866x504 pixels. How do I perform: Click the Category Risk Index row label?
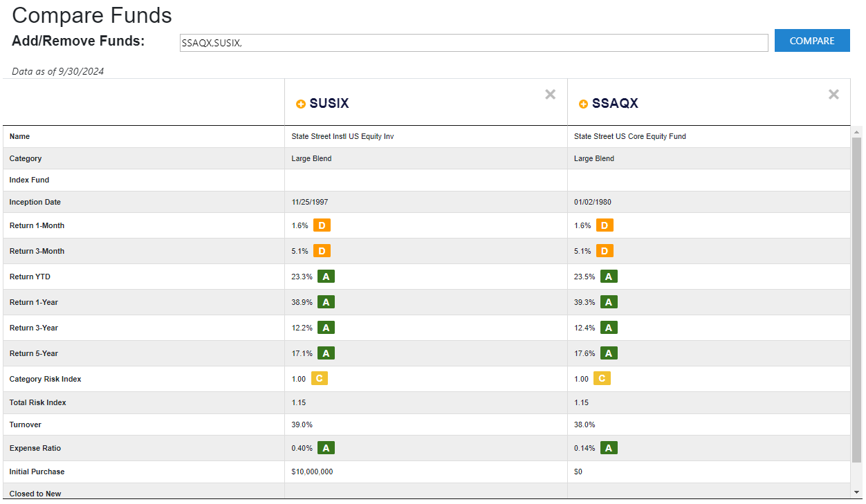tap(45, 380)
